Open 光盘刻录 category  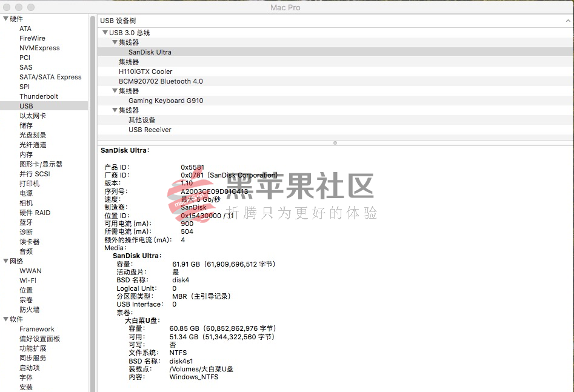point(33,135)
